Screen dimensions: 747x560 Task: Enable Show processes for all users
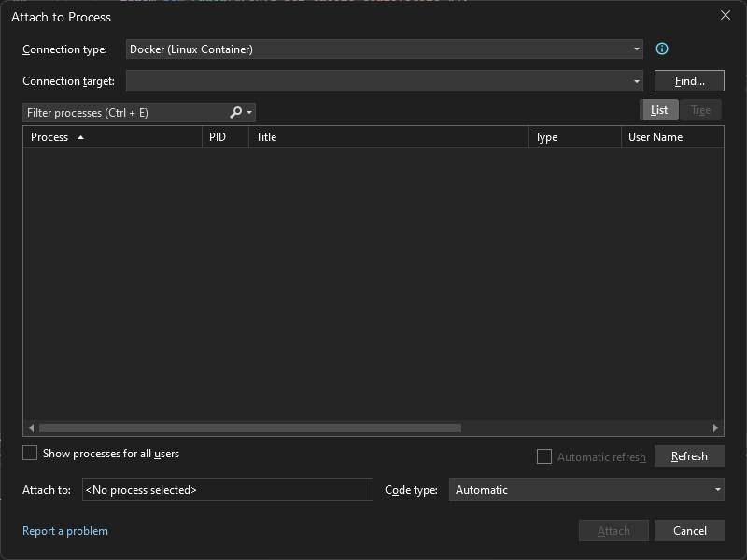[29, 453]
